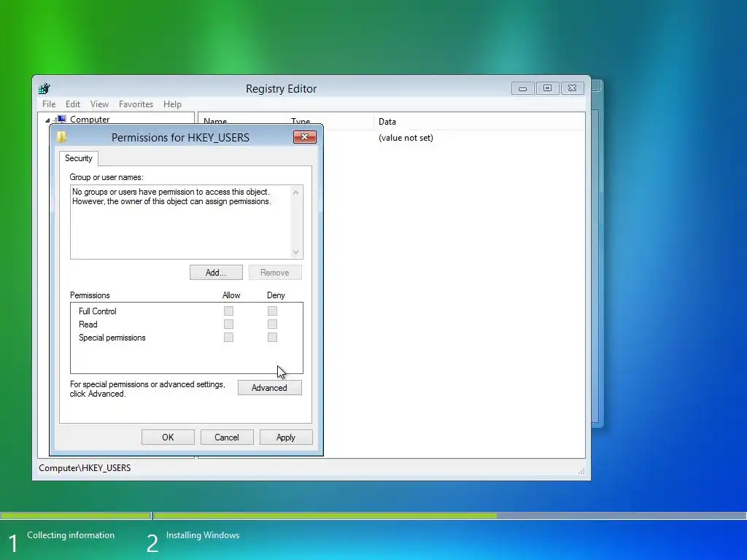
Task: Click the 'Installing Windows' step label
Action: [203, 535]
